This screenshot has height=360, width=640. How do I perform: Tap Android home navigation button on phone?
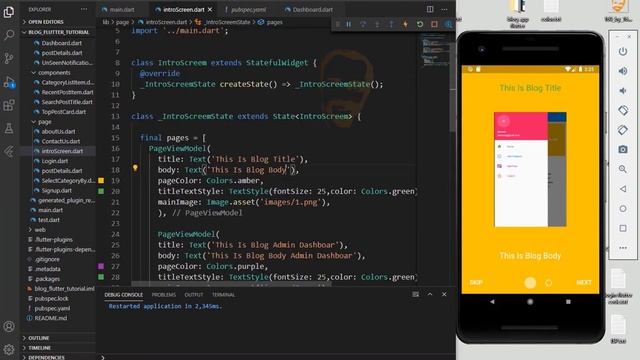coord(530,302)
